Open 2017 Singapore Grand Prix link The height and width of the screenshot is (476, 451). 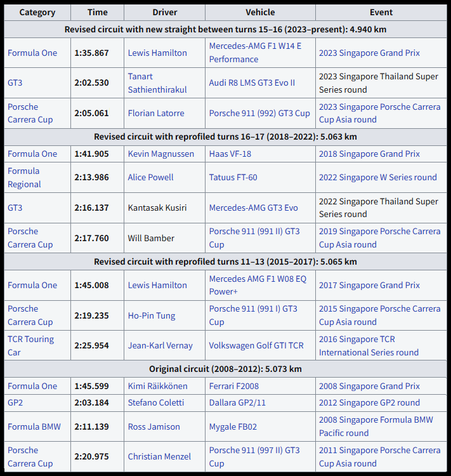click(x=369, y=285)
